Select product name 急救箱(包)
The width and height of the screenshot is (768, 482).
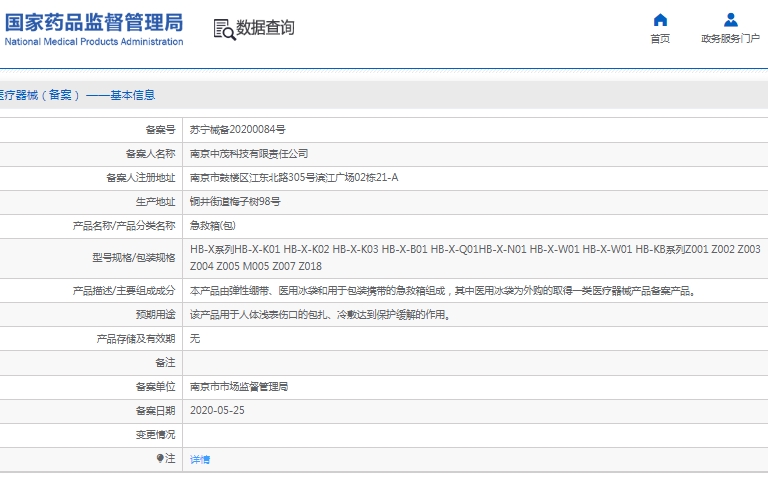coord(213,225)
